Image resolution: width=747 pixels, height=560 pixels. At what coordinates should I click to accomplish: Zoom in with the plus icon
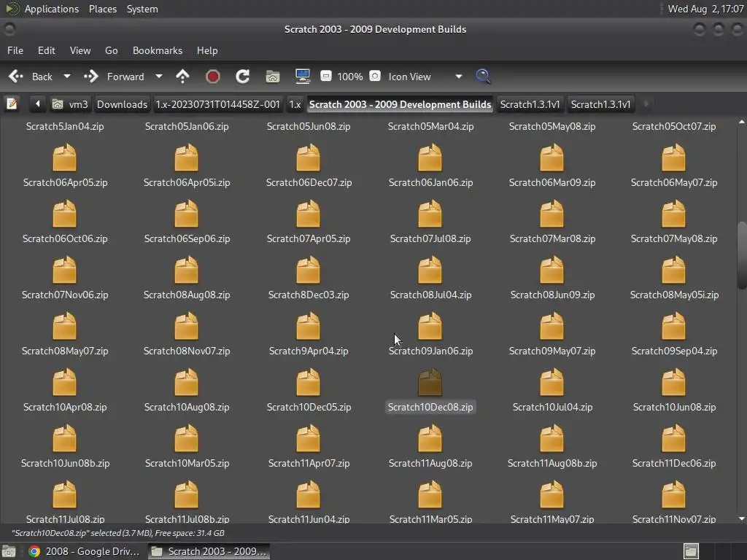point(375,76)
